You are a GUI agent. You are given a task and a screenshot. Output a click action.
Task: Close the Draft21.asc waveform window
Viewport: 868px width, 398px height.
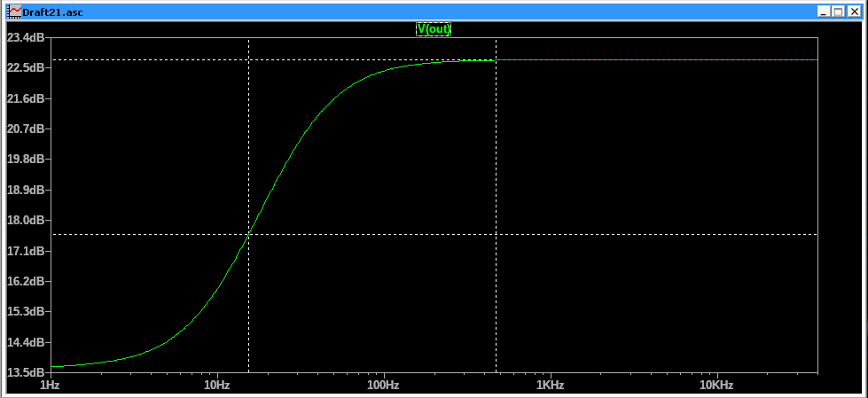854,11
